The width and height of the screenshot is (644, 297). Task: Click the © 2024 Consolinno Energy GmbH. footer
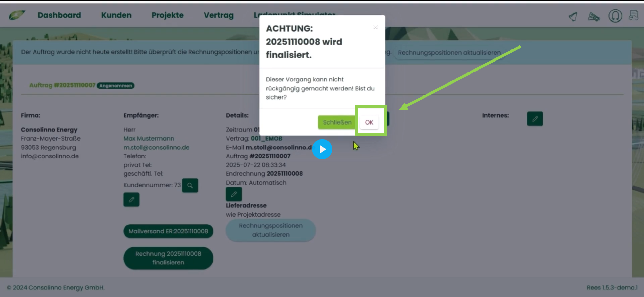55,287
